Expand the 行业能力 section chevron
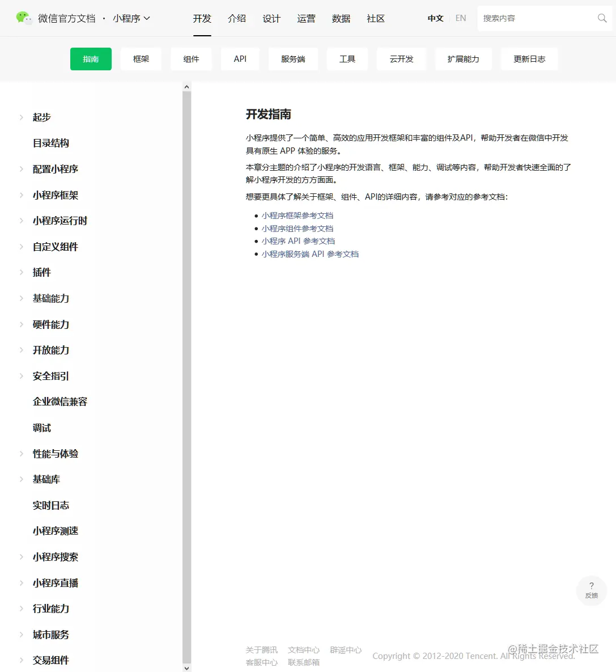616x672 pixels. [x=22, y=608]
